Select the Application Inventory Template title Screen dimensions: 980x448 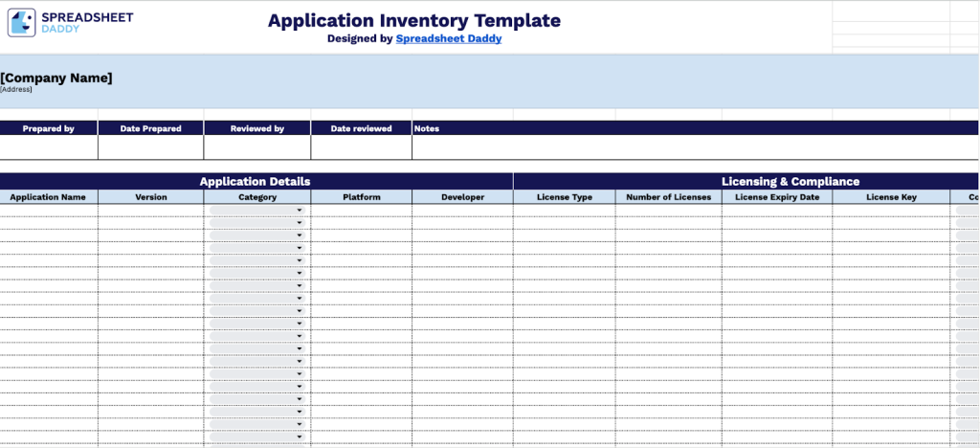(x=413, y=21)
